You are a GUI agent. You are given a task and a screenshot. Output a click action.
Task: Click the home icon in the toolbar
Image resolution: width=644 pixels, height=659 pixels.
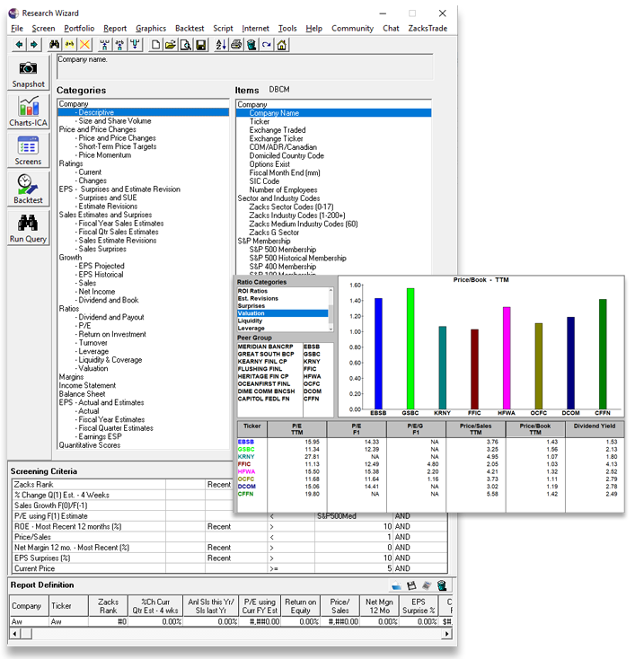[282, 45]
